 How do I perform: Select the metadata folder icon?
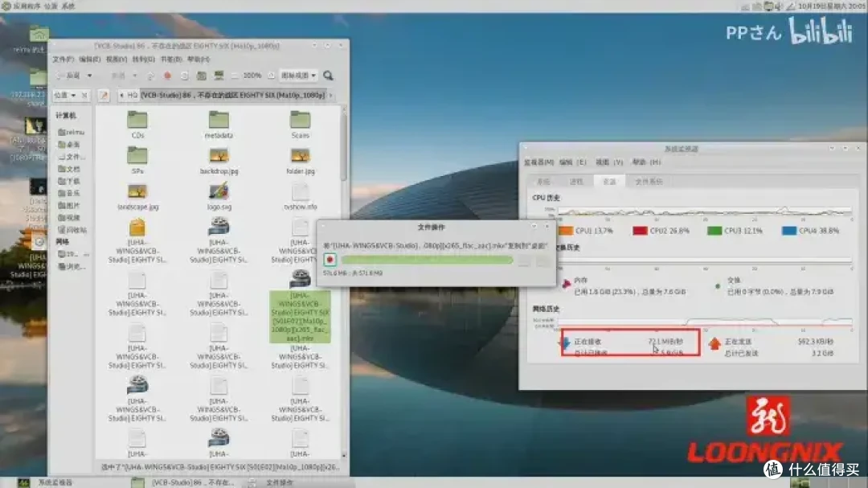click(219, 120)
